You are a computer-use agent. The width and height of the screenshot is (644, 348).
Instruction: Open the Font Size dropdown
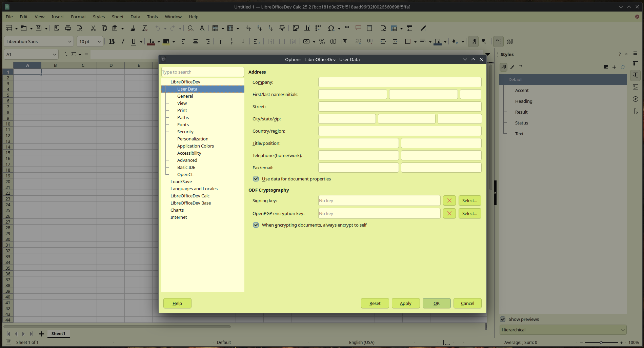[x=99, y=41]
